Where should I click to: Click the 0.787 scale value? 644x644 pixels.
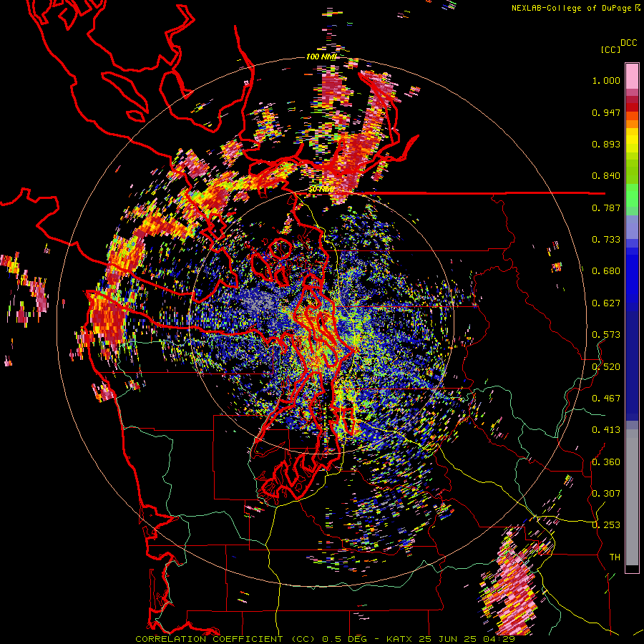(x=606, y=208)
